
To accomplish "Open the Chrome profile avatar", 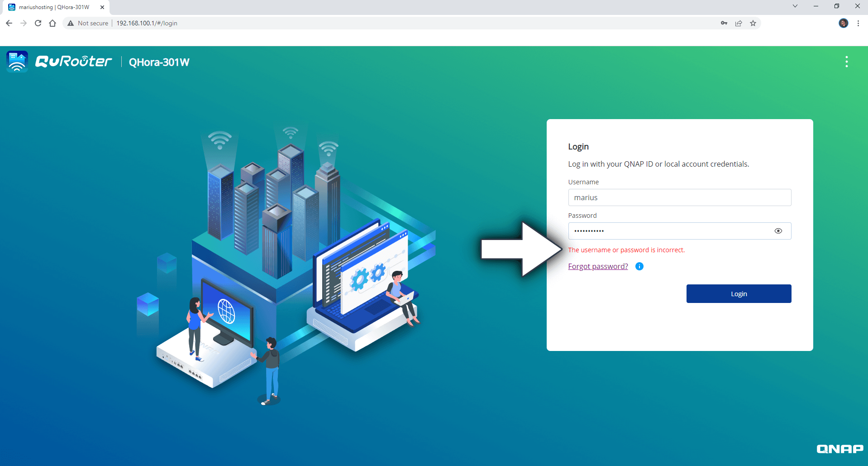I will 843,23.
